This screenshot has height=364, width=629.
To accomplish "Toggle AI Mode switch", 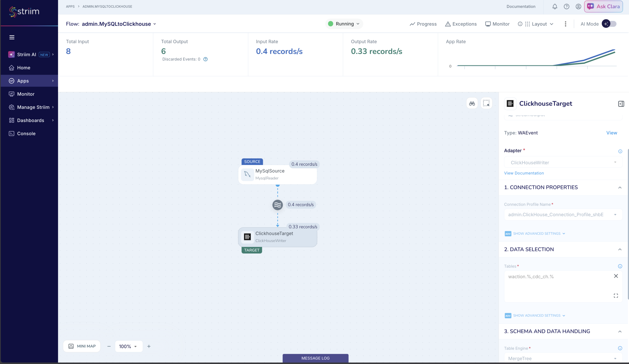I will pyautogui.click(x=609, y=24).
